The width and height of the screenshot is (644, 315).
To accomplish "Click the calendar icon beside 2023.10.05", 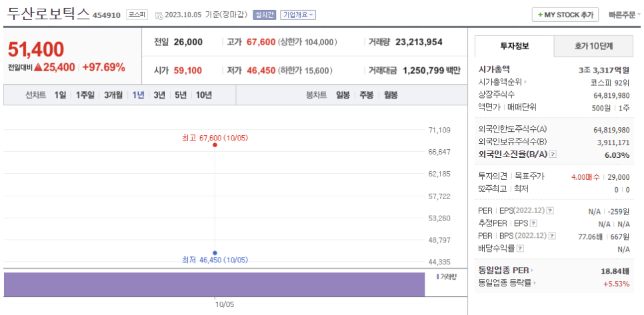I will pyautogui.click(x=159, y=15).
